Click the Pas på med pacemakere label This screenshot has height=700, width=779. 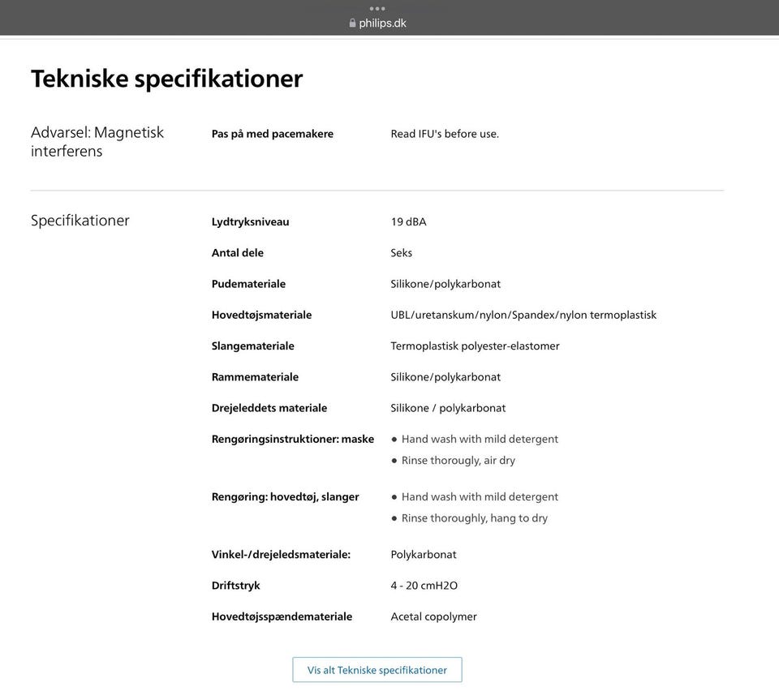tap(273, 134)
